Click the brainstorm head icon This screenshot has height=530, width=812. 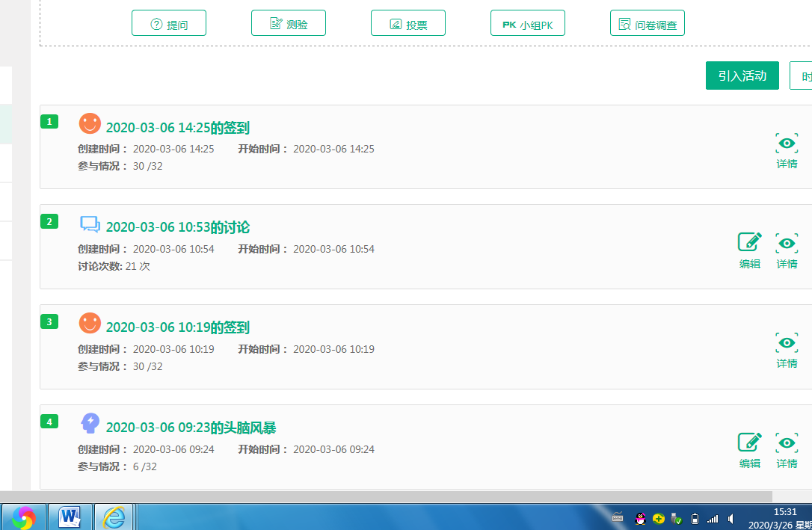pyautogui.click(x=90, y=424)
